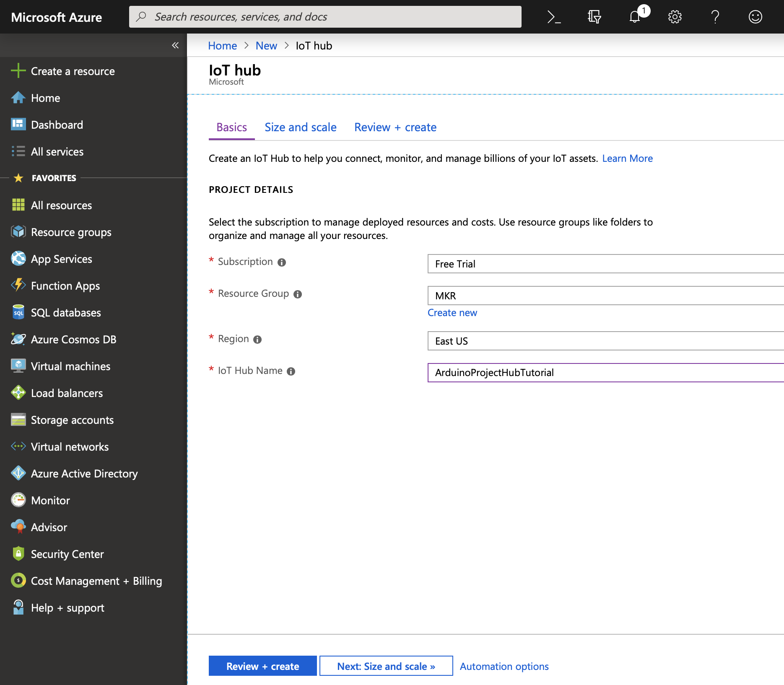This screenshot has width=784, height=685.
Task: Open Security Center from sidebar
Action: [x=67, y=554]
